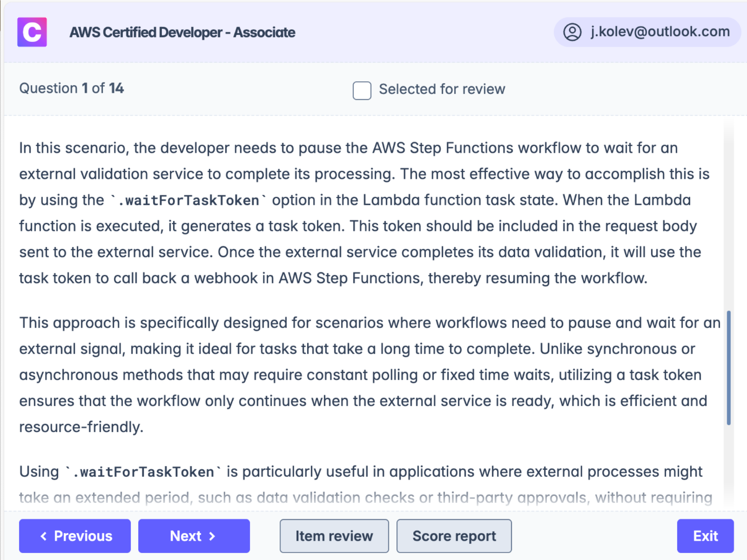
Task: Check the Selected for review checkbox
Action: pos(362,90)
